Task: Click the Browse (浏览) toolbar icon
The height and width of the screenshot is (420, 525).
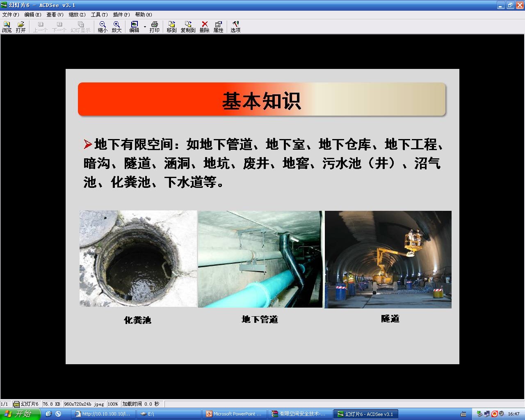Action: click(x=7, y=27)
